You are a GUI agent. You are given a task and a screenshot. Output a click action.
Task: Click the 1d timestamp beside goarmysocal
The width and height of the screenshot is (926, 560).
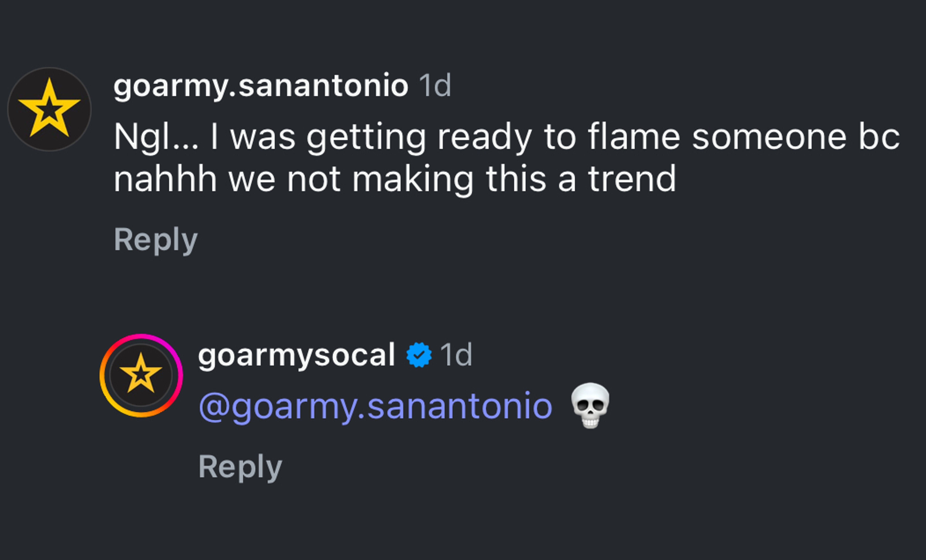coord(456,354)
